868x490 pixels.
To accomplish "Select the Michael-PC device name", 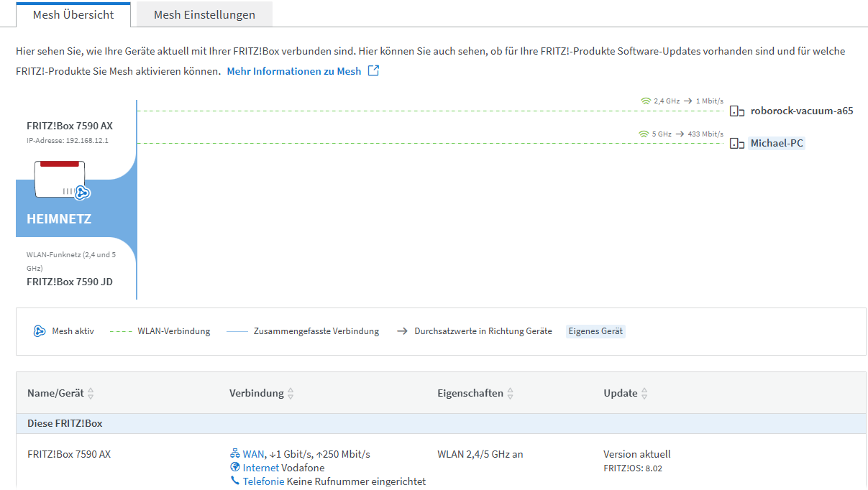I will click(x=777, y=143).
